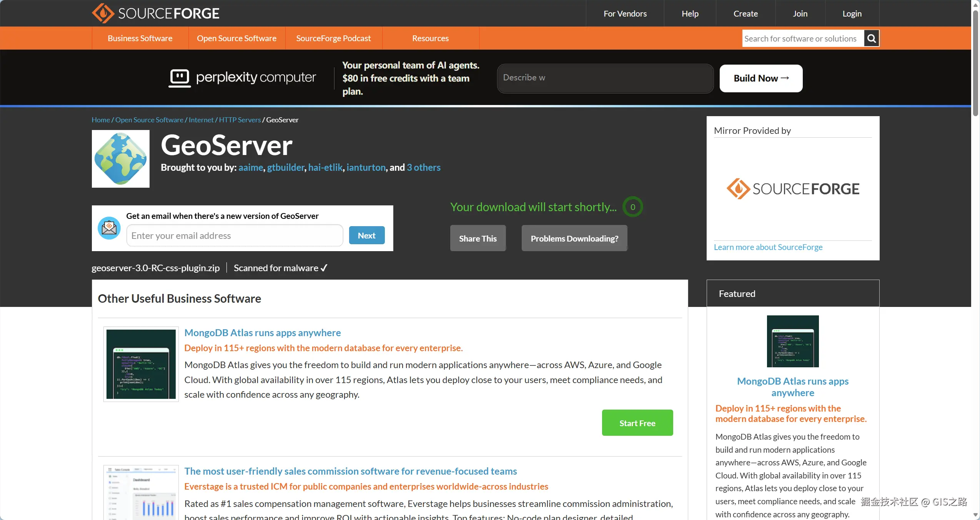This screenshot has width=980, height=520.
Task: Expand the Resources menu
Action: click(x=430, y=38)
